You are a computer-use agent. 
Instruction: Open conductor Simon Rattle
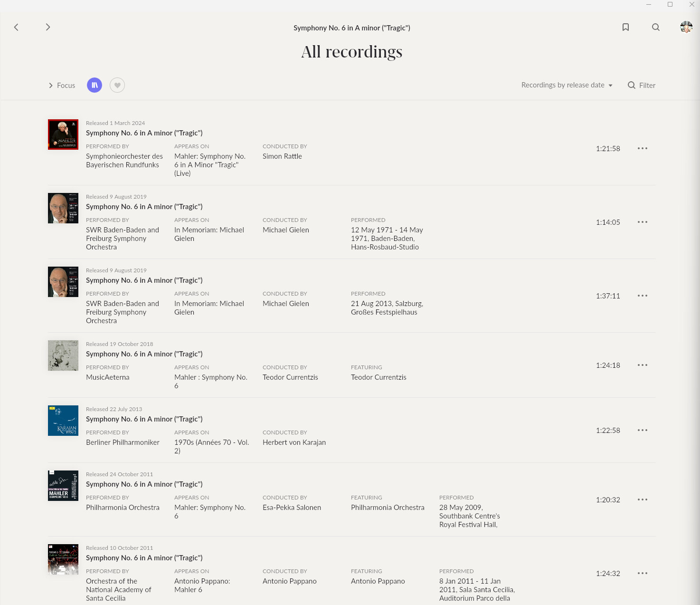(282, 156)
